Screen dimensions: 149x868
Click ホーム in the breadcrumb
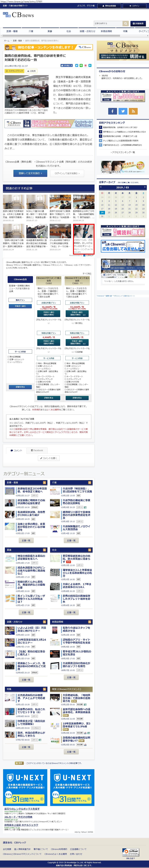point(7,40)
